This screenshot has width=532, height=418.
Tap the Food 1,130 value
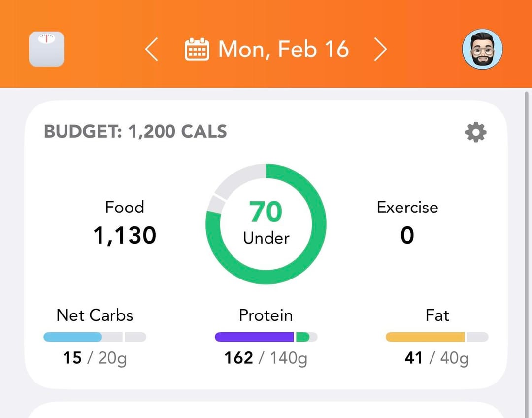pyautogui.click(x=125, y=235)
